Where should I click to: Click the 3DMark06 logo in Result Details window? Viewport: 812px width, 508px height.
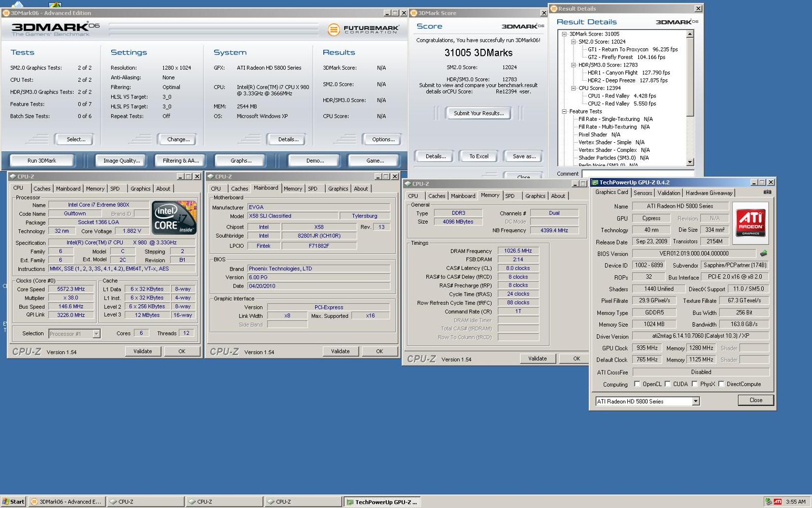coord(676,22)
